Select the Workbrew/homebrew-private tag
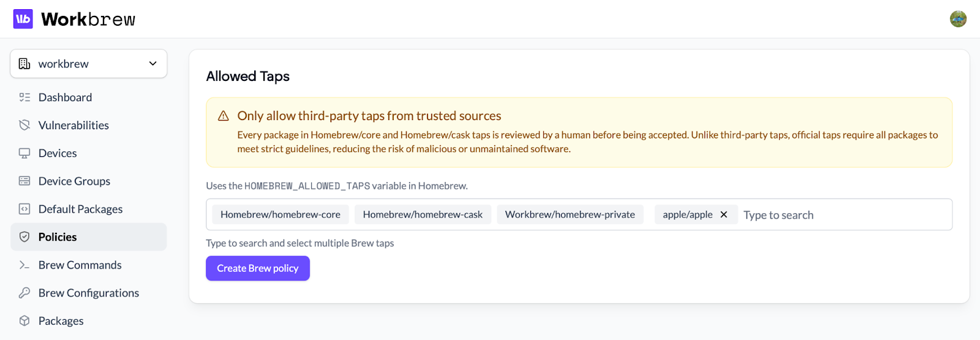This screenshot has height=340, width=980. pyautogui.click(x=570, y=214)
